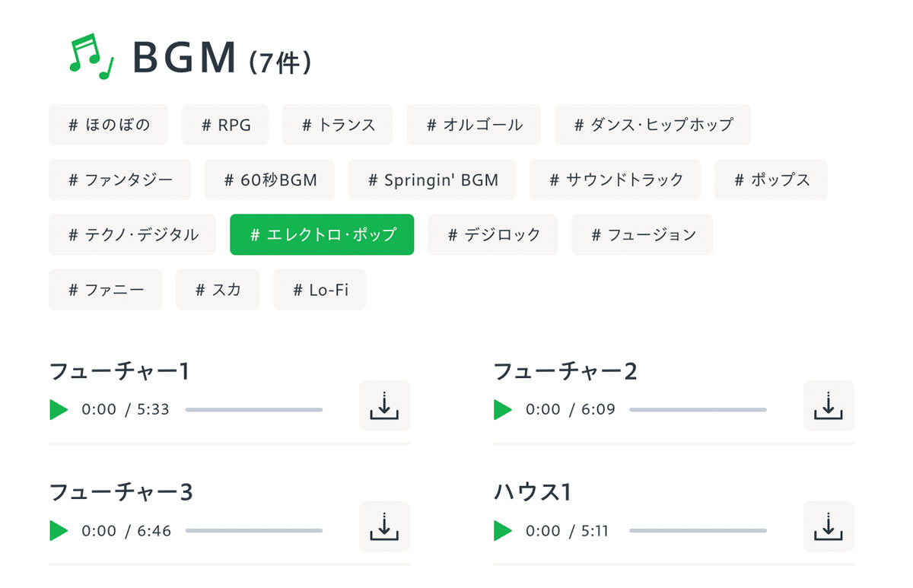913x588 pixels.
Task: Click the ハウス1 seek bar
Action: coord(698,531)
